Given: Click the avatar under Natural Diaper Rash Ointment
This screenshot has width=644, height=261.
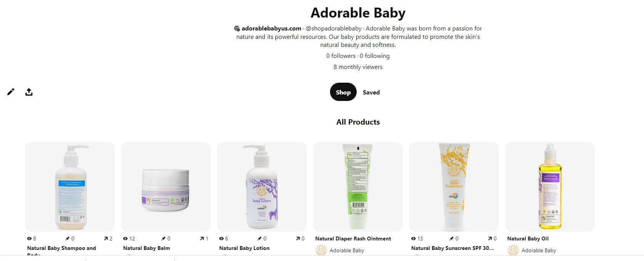Looking at the screenshot, I should click(321, 250).
